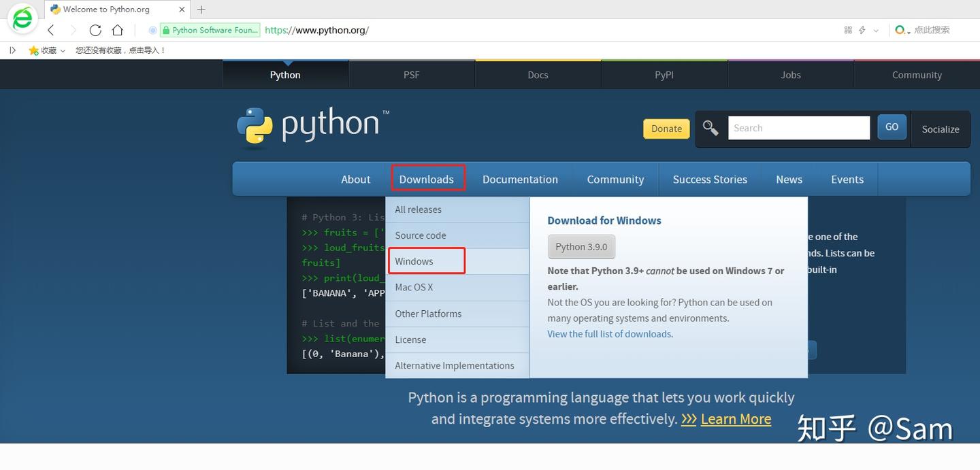Select Mac OS X from the Downloads menu

[x=414, y=287]
